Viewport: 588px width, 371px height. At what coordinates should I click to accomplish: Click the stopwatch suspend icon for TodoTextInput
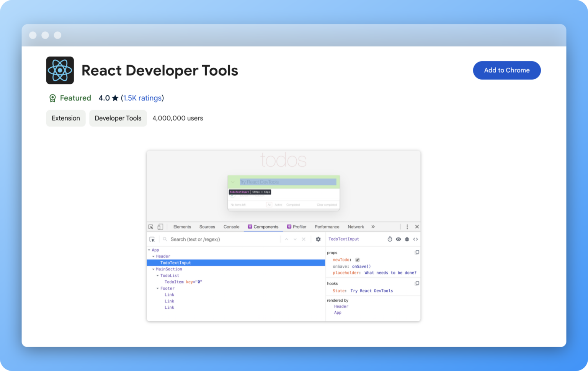click(390, 239)
